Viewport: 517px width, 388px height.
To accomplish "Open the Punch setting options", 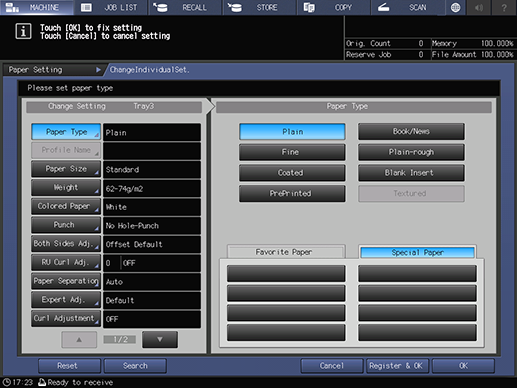I will click(66, 225).
